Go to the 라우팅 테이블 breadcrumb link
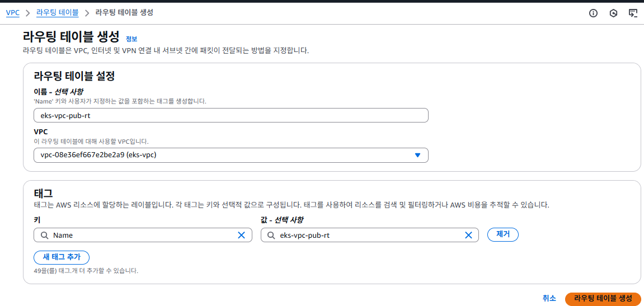Viewport: 644px width, 306px height. point(57,13)
